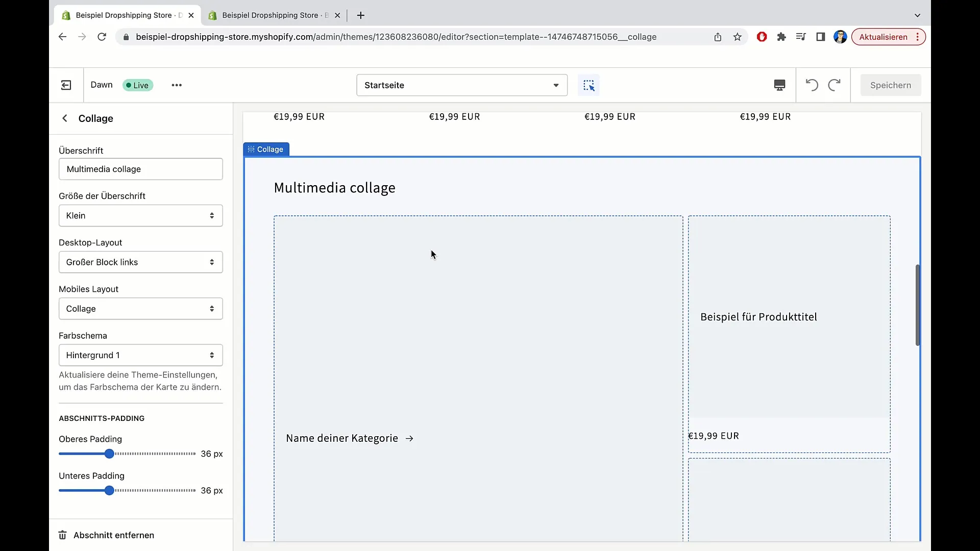Click the Live status indicator toggle
This screenshot has height=551, width=980.
coord(137,85)
